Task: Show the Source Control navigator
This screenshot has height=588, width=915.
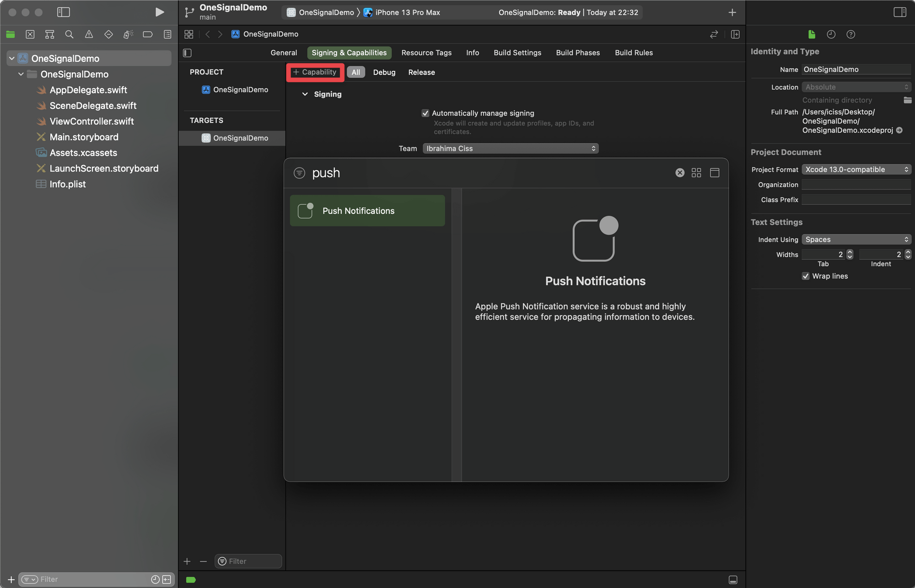Action: 30,34
